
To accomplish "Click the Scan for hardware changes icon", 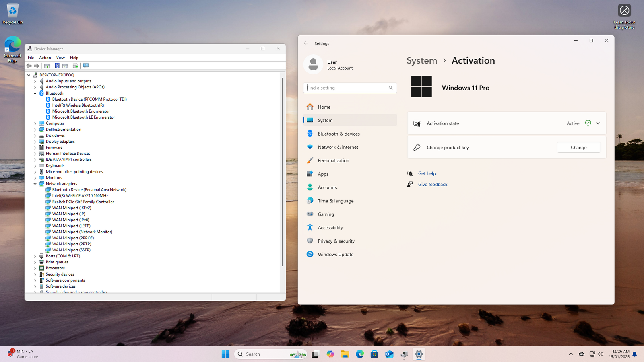I will (x=86, y=66).
